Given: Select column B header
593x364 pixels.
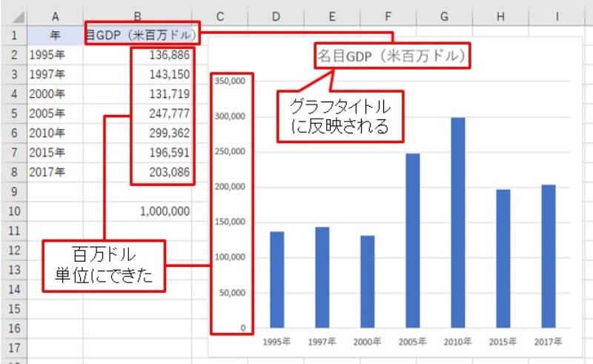Looking at the screenshot, I should (138, 16).
